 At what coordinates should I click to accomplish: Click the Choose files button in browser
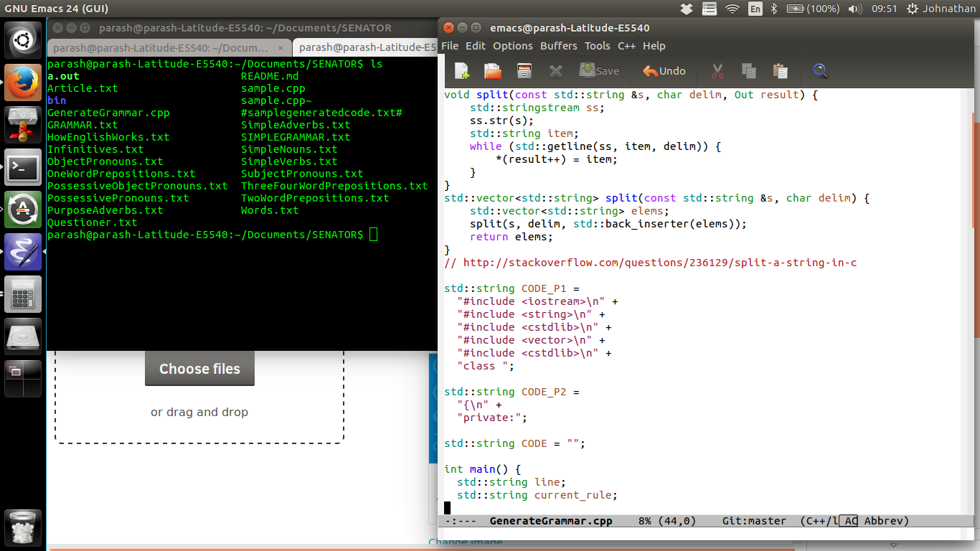pos(199,369)
